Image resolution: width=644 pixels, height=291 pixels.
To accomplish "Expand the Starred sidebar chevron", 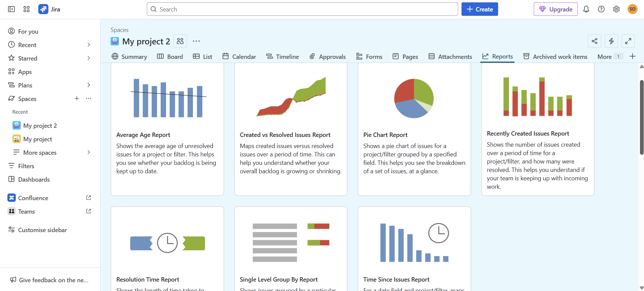I will click(x=89, y=58).
